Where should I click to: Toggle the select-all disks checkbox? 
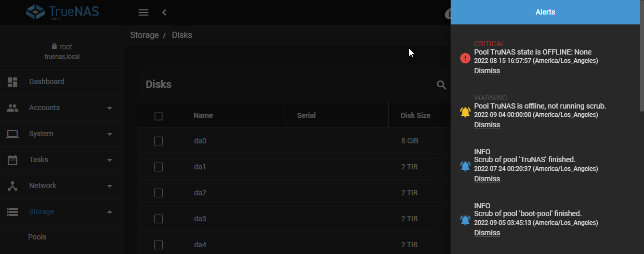coord(159,116)
